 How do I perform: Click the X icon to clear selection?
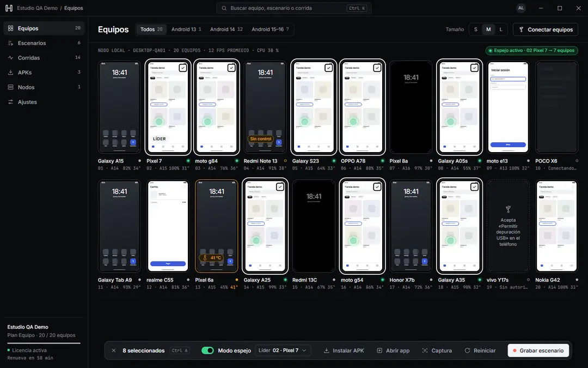pos(114,351)
